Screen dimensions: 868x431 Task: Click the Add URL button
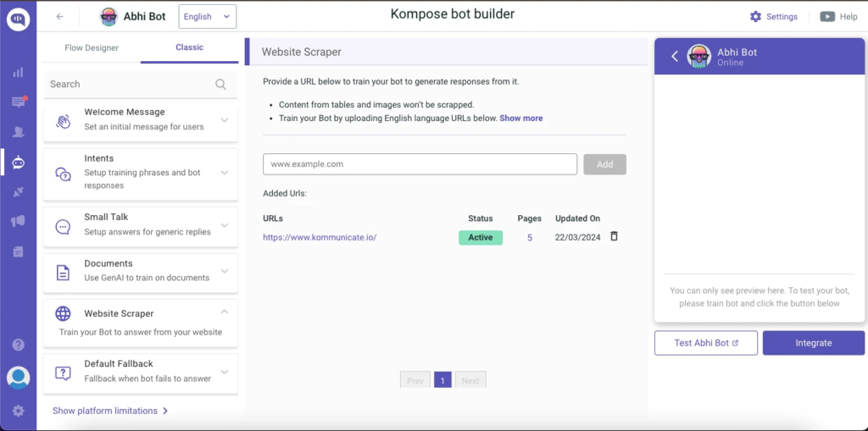pyautogui.click(x=605, y=164)
